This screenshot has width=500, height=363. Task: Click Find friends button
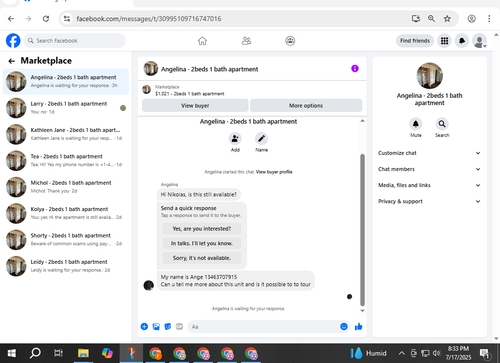(x=415, y=41)
